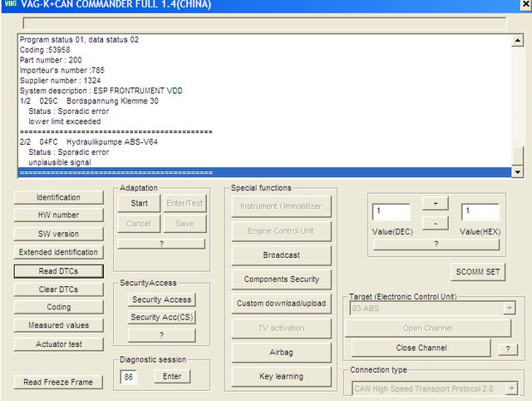532x401 pixels.
Task: Click the SCOMM SET button
Action: 478,272
